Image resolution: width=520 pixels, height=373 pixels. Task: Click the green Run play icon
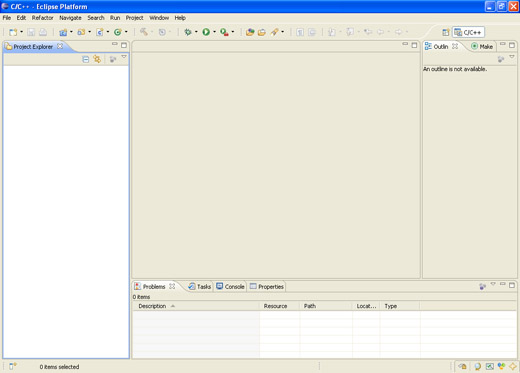click(206, 32)
